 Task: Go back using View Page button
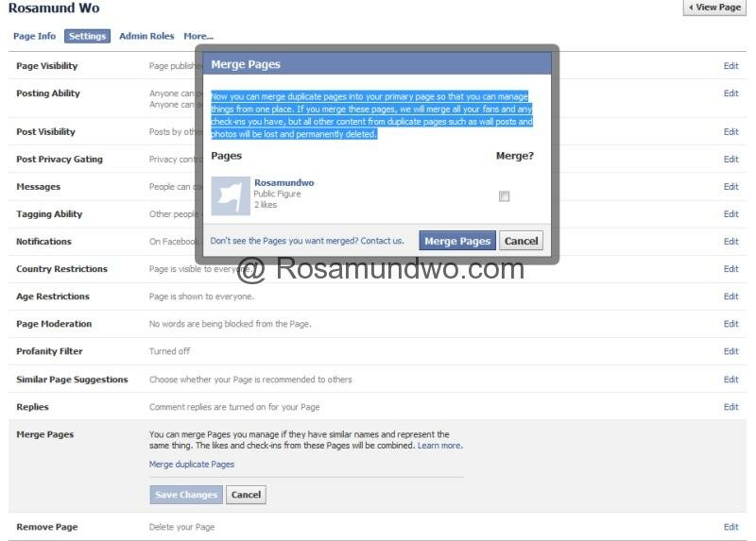click(x=714, y=8)
